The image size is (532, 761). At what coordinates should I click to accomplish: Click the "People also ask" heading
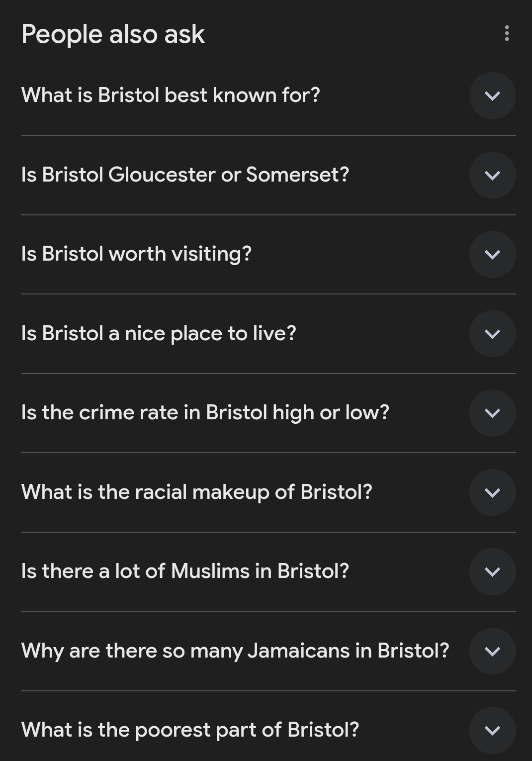[x=113, y=34]
